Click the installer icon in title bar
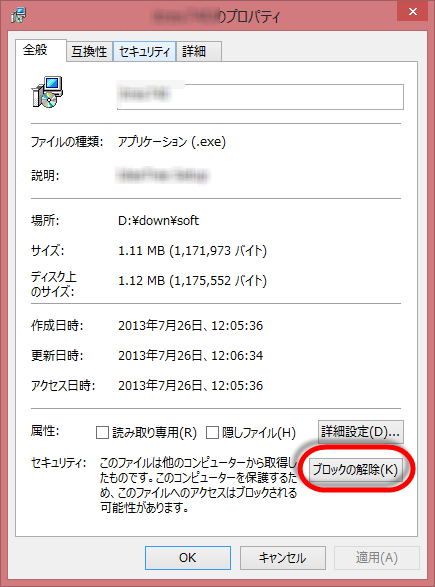Image resolution: width=435 pixels, height=587 pixels. [18, 15]
